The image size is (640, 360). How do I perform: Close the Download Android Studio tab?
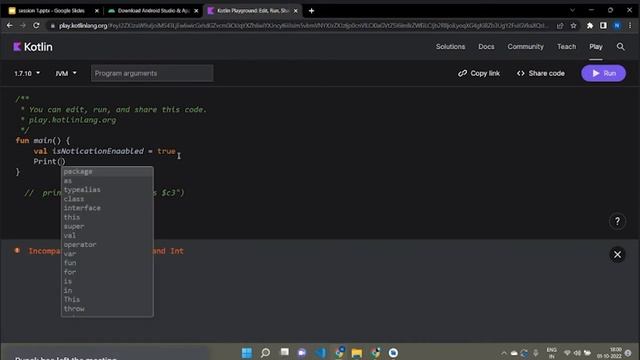[x=196, y=11]
